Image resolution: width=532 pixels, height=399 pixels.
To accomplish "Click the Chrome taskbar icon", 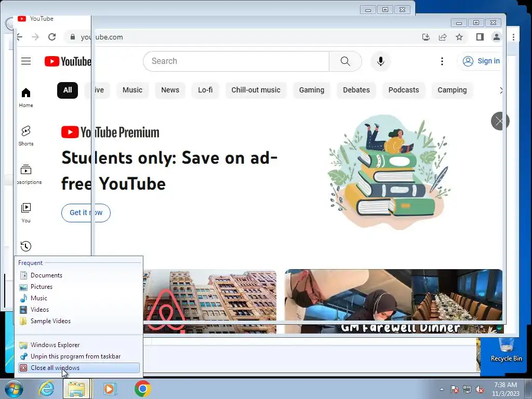I will [x=142, y=389].
